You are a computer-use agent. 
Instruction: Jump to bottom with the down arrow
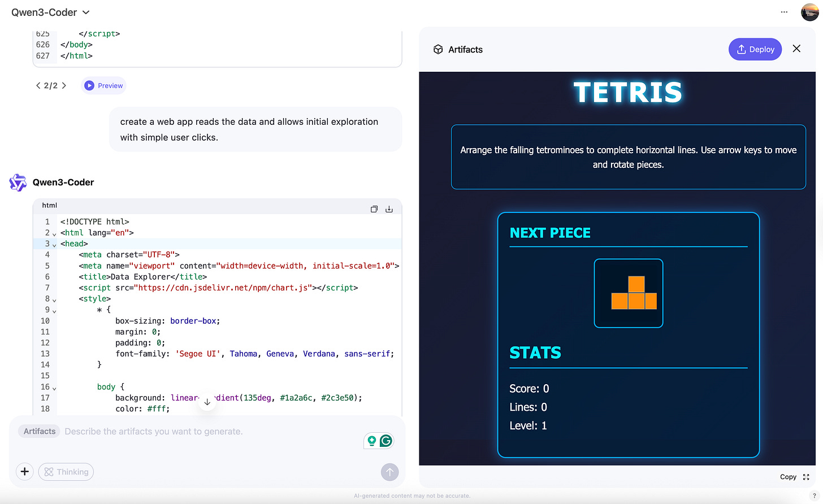(x=207, y=402)
